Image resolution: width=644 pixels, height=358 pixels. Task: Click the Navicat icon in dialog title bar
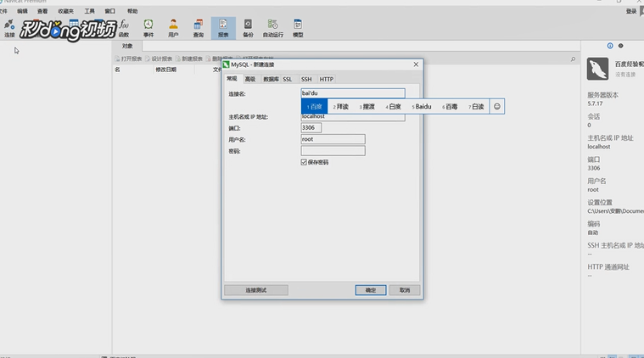coord(226,64)
